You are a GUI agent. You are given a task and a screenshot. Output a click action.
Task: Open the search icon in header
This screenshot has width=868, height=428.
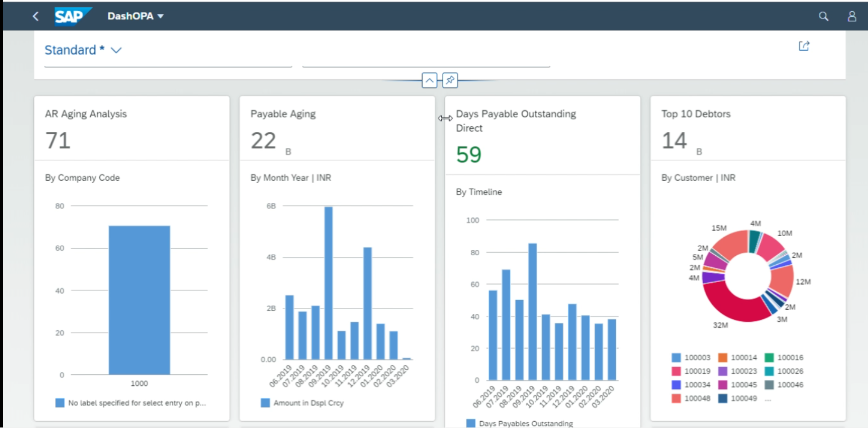click(x=823, y=16)
